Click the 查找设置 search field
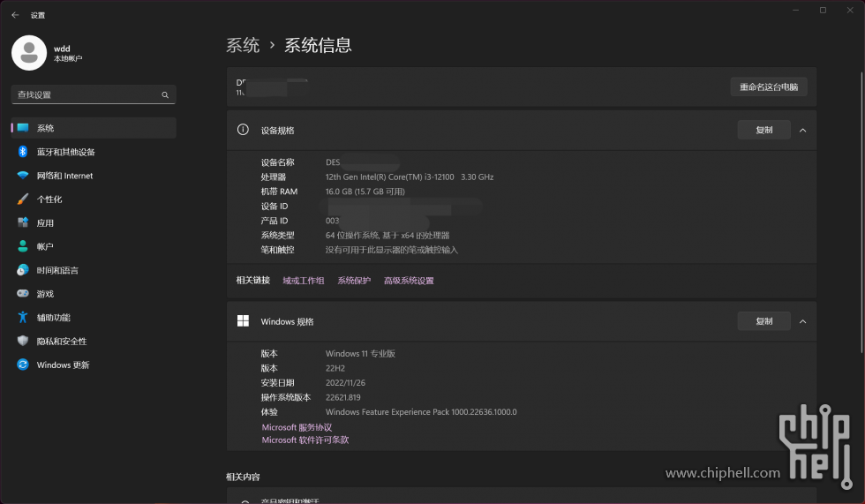The width and height of the screenshot is (865, 504). pyautogui.click(x=94, y=94)
